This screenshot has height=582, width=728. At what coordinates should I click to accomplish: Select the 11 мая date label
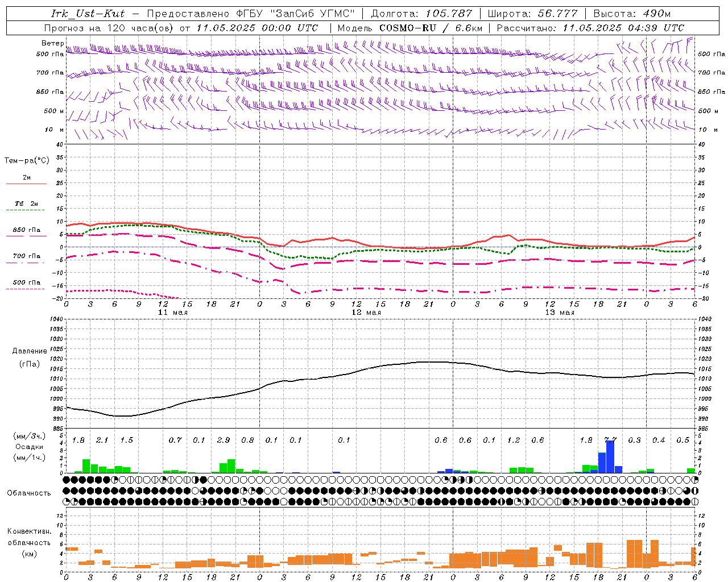pos(173,313)
